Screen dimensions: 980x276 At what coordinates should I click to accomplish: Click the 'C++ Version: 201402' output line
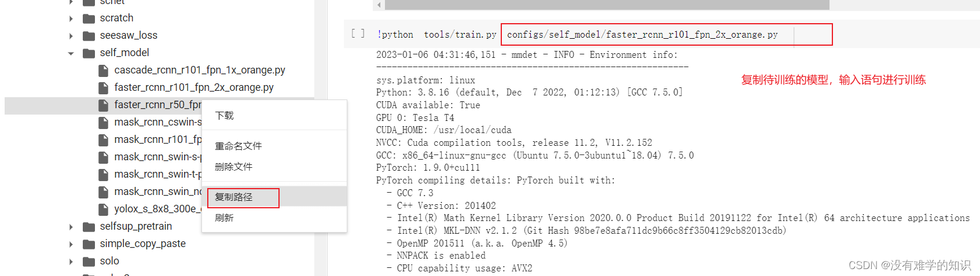click(x=441, y=206)
